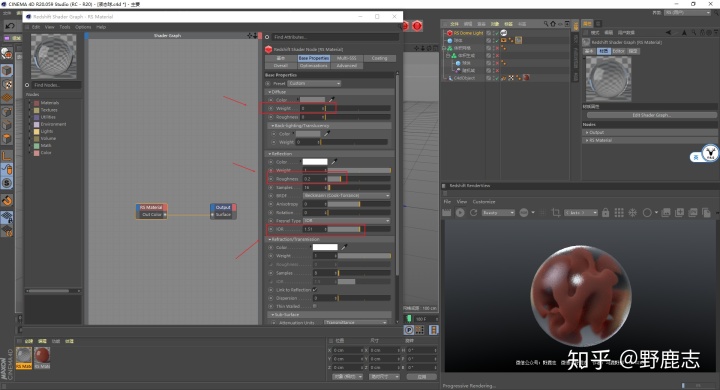
Task: Click the search icon in Object Manager
Action: point(546,24)
